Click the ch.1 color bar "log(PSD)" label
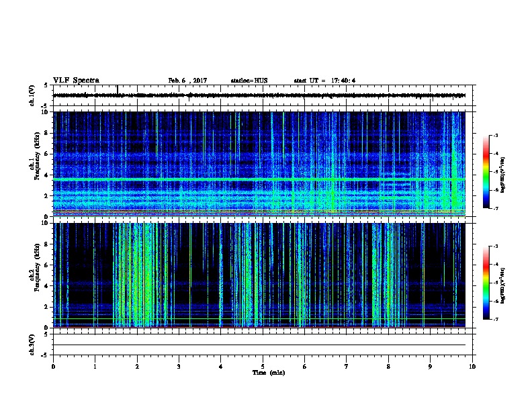This screenshot has width=532, height=411. (502, 175)
